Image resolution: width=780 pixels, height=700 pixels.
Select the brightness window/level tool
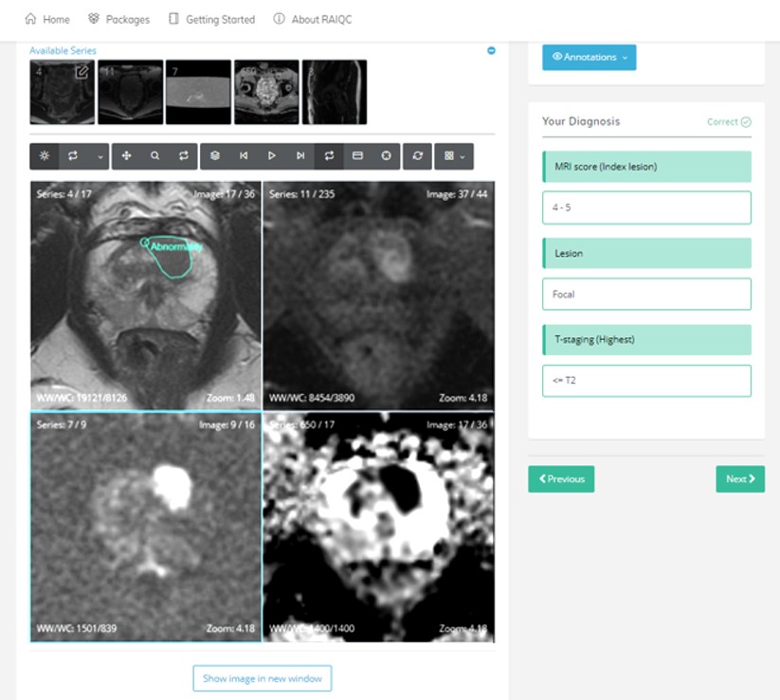tap(45, 156)
